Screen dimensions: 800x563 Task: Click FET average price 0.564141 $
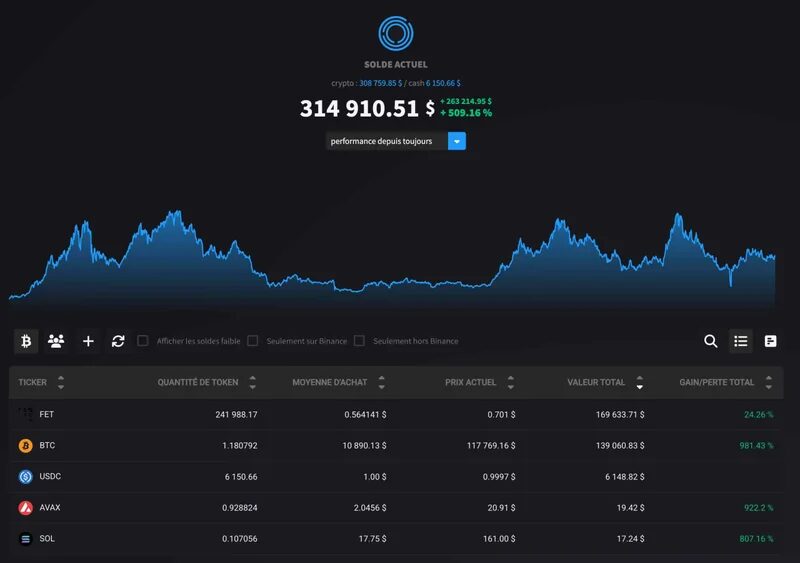point(365,414)
